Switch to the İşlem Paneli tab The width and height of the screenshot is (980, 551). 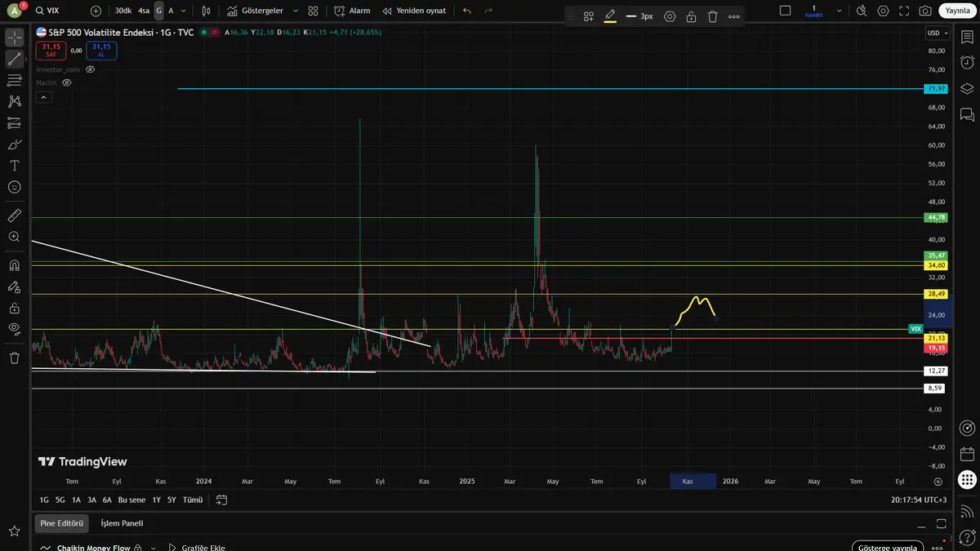(122, 523)
